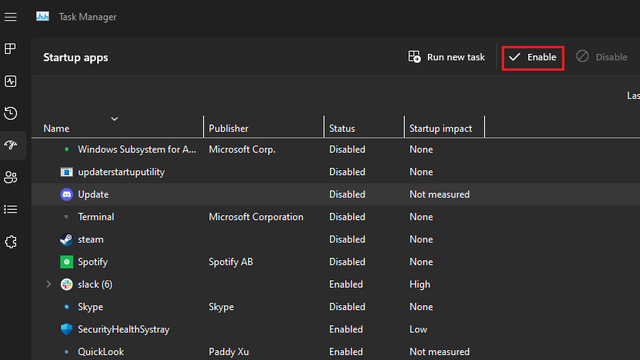Select the Skype row name
This screenshot has width=640, height=360.
pos(90,307)
